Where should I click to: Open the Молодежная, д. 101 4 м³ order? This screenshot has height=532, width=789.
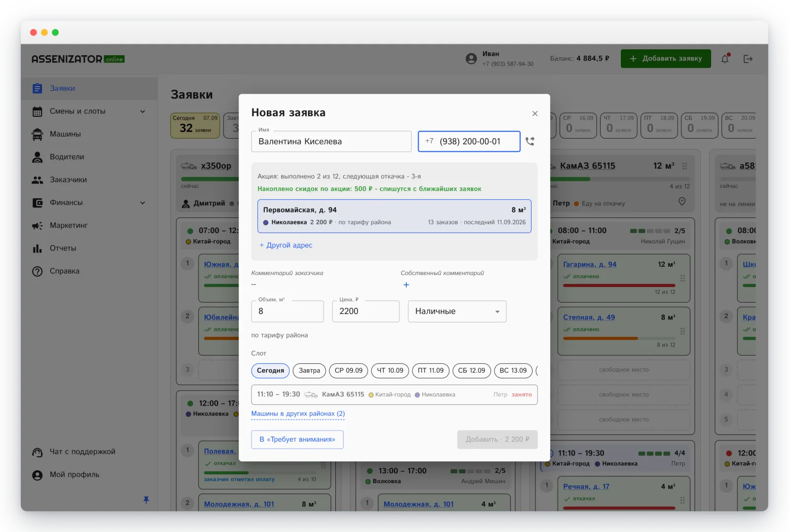tap(419, 504)
